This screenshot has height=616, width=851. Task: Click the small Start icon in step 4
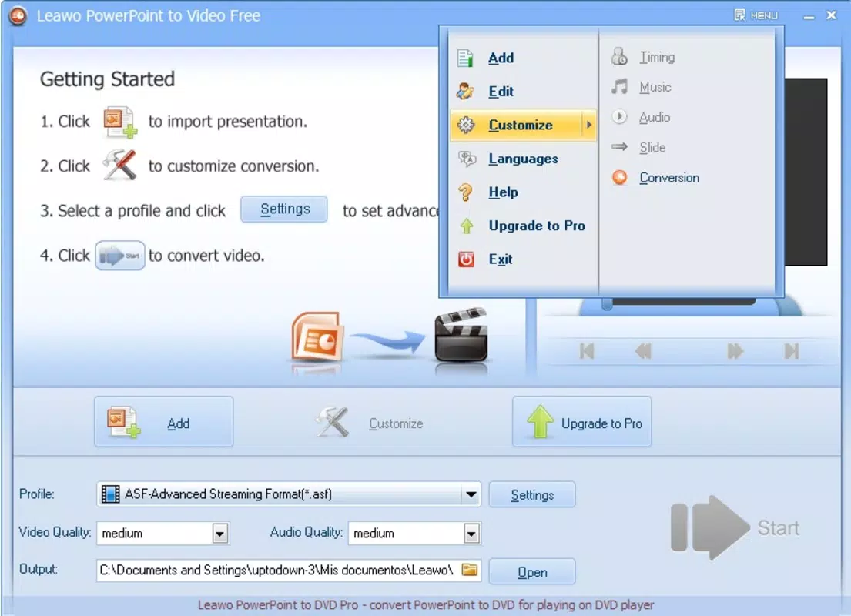[x=120, y=256]
